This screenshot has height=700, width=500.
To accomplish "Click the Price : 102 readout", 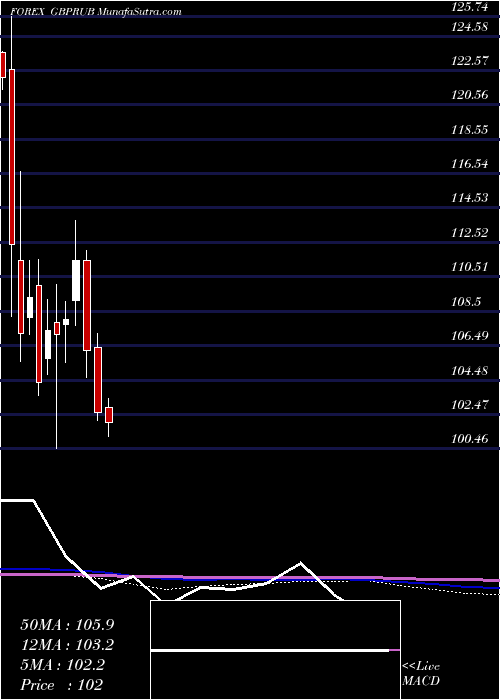I will (62, 685).
